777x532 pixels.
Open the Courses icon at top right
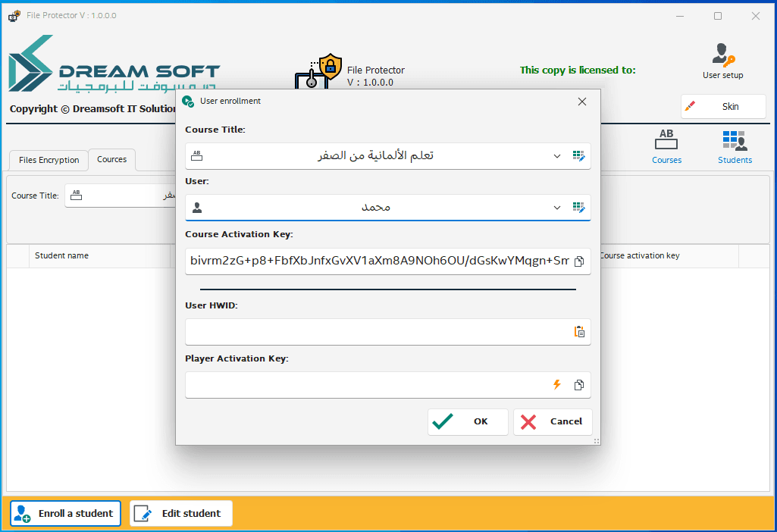666,146
